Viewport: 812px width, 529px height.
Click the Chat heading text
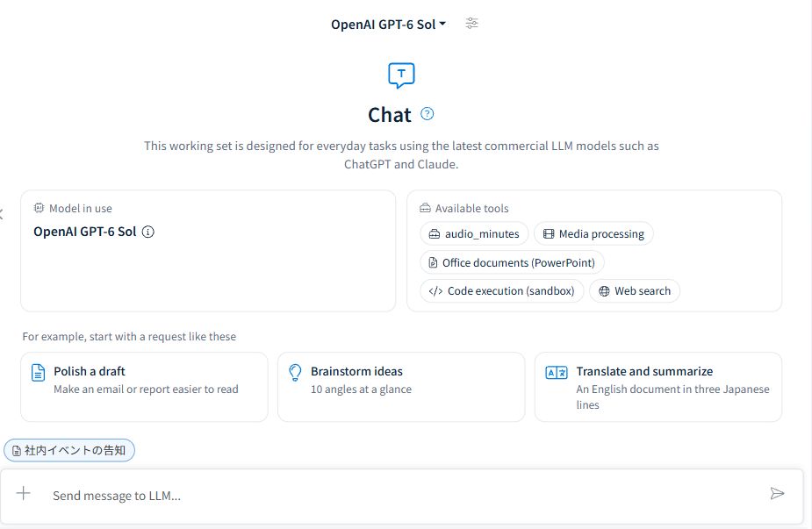pyautogui.click(x=390, y=115)
